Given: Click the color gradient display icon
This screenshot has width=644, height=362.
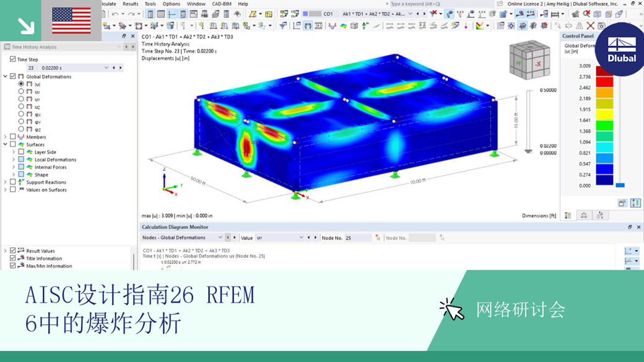Looking at the screenshot, I should (x=479, y=26).
